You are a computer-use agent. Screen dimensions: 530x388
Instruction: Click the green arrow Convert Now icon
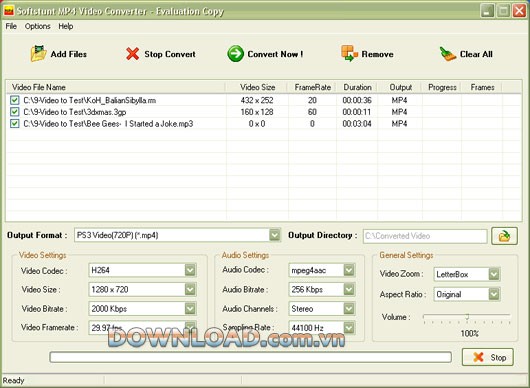pos(235,54)
